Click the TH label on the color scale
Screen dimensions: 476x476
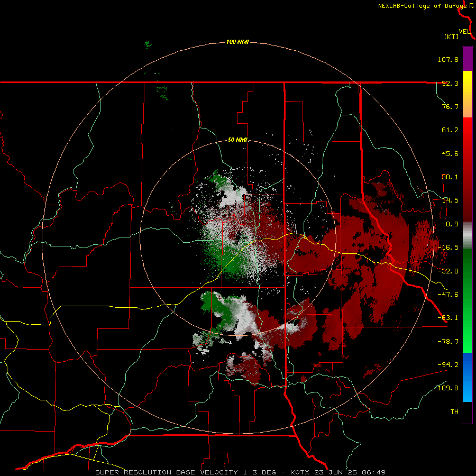454,412
